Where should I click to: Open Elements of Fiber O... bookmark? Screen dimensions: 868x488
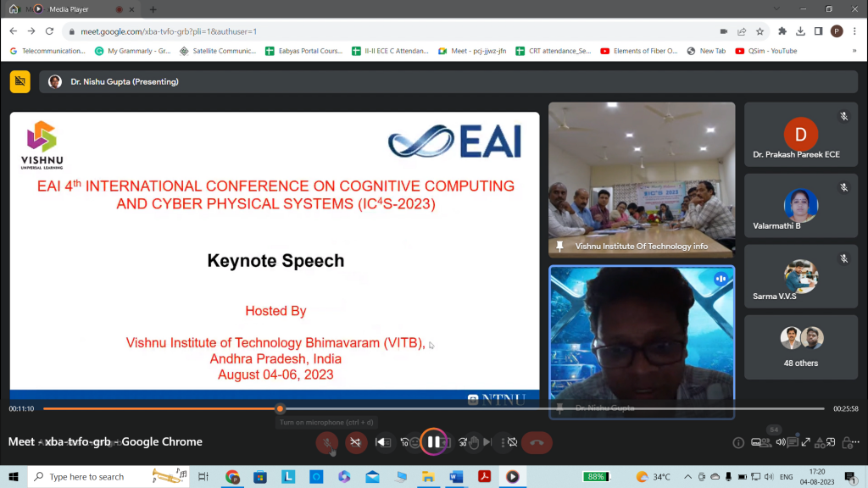(639, 51)
